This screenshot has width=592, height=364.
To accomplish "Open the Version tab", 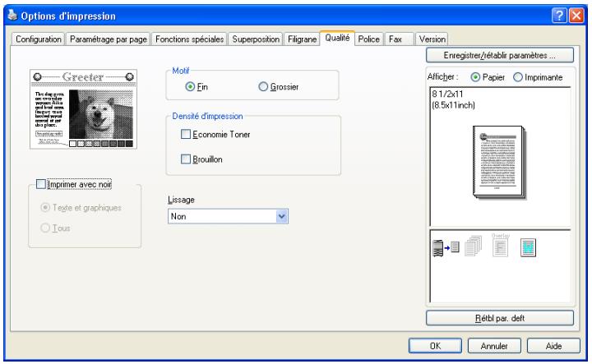I will pyautogui.click(x=432, y=39).
